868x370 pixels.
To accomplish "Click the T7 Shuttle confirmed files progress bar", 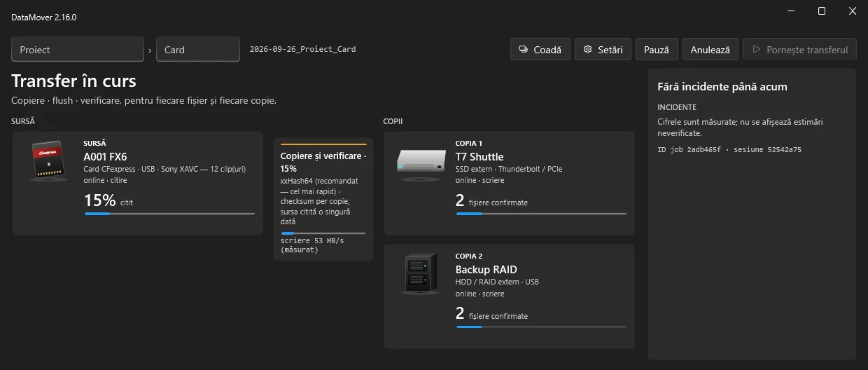I will [541, 214].
